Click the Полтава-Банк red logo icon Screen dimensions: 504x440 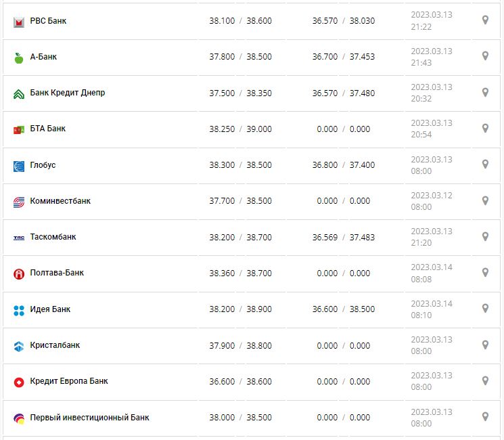[x=19, y=273]
